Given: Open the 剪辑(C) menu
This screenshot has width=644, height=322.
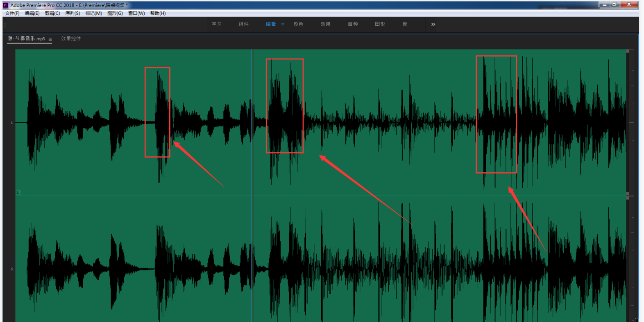Looking at the screenshot, I should pyautogui.click(x=52, y=14).
